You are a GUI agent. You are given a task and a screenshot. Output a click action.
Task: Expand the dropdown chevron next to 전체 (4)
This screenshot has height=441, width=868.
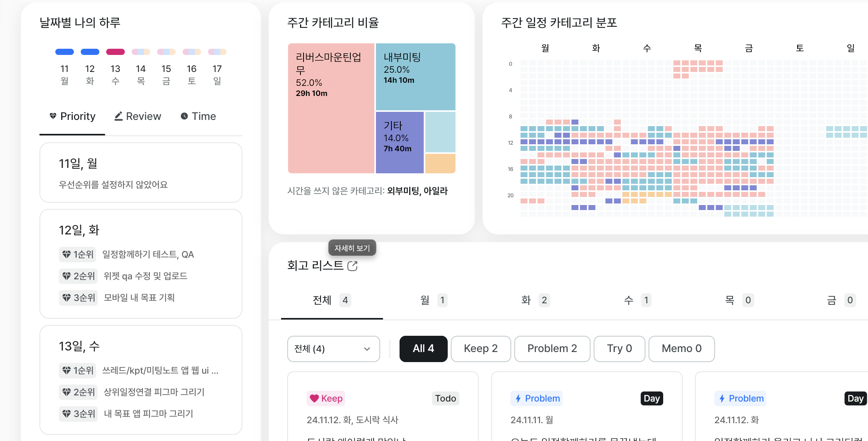367,349
